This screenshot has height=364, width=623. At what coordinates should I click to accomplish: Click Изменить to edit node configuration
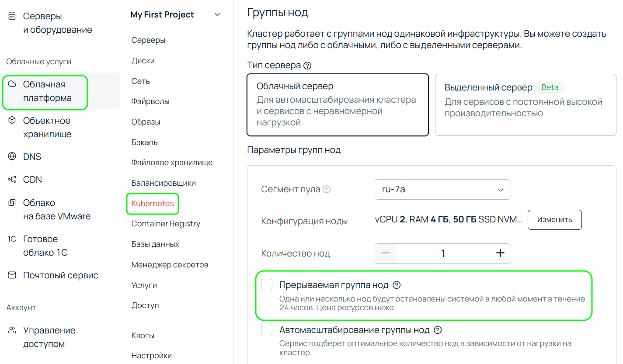[x=554, y=219]
